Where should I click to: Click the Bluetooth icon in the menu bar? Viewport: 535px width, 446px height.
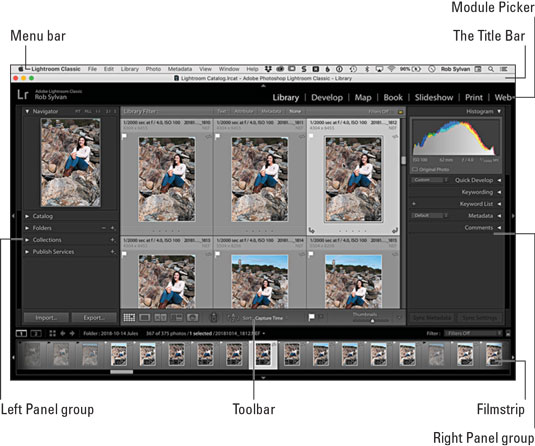pyautogui.click(x=367, y=69)
